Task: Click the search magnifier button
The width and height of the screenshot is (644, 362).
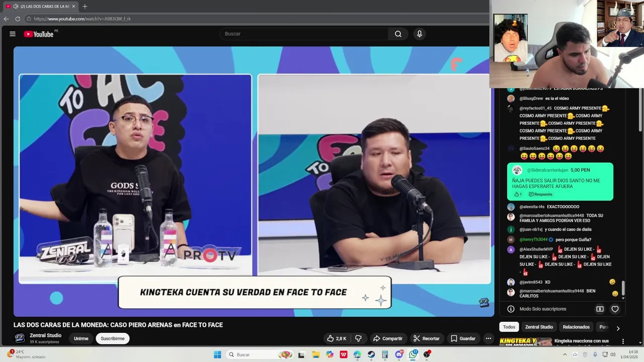Action: [x=398, y=34]
